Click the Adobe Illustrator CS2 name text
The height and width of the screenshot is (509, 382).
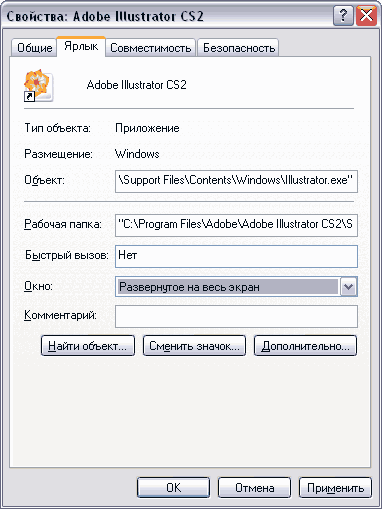click(x=136, y=85)
